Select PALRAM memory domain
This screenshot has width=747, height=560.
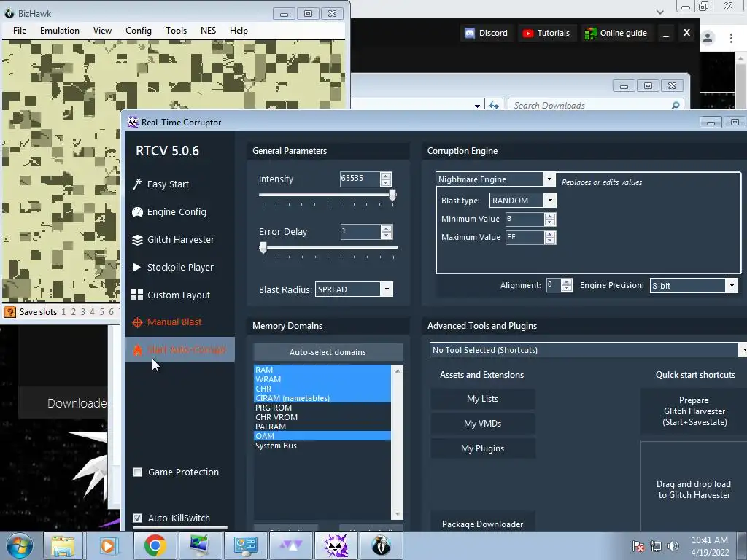[x=322, y=427]
